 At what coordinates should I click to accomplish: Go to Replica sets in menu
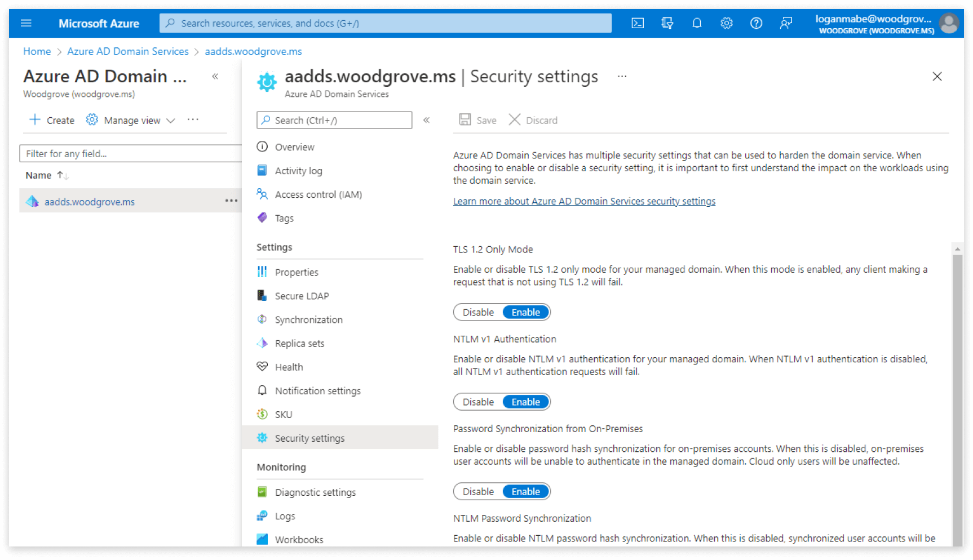(x=299, y=343)
